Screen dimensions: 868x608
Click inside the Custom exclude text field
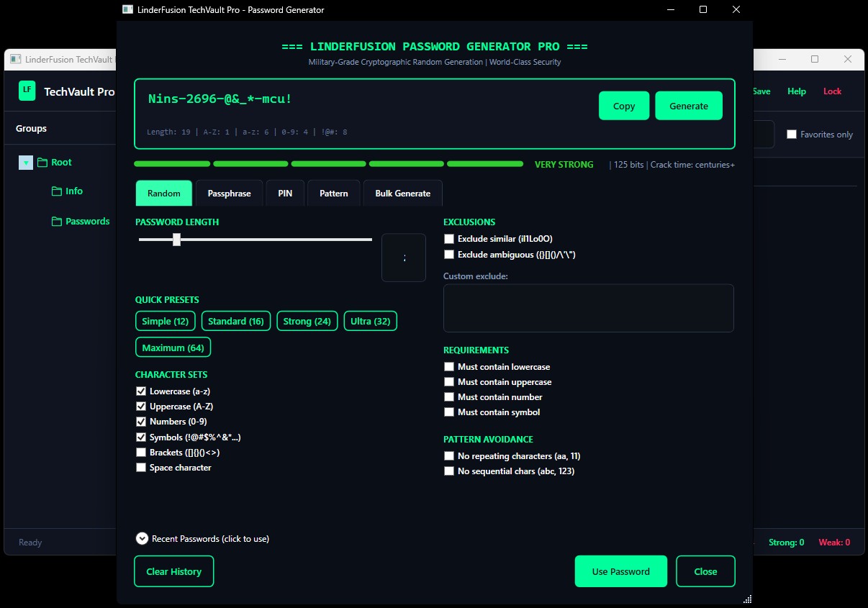tap(588, 308)
